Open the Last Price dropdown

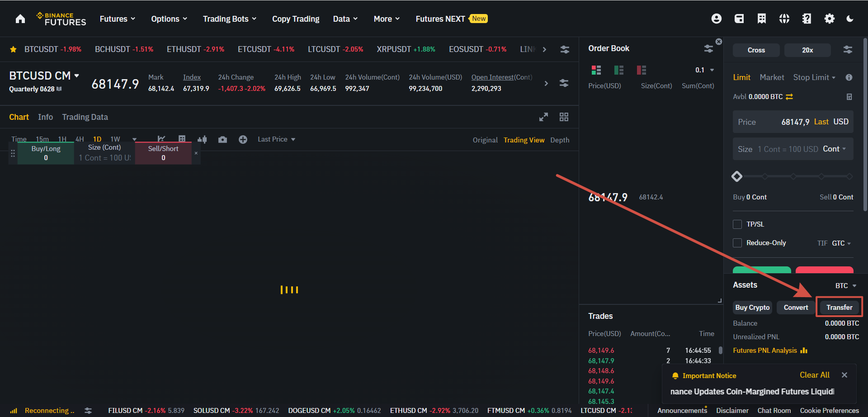coord(277,139)
